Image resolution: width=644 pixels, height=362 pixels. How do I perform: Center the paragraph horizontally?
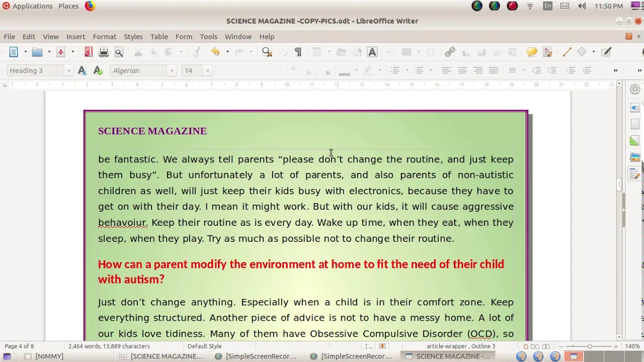pyautogui.click(x=462, y=70)
